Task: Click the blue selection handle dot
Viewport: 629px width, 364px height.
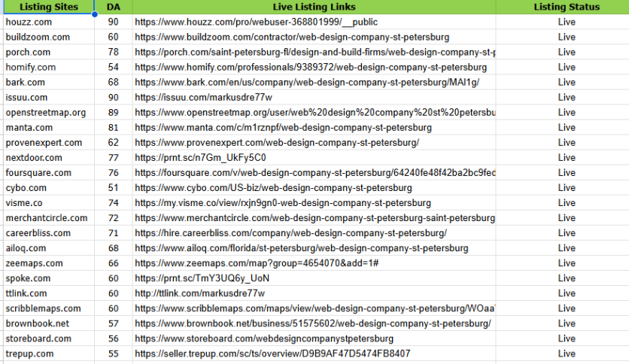Action: [x=95, y=14]
